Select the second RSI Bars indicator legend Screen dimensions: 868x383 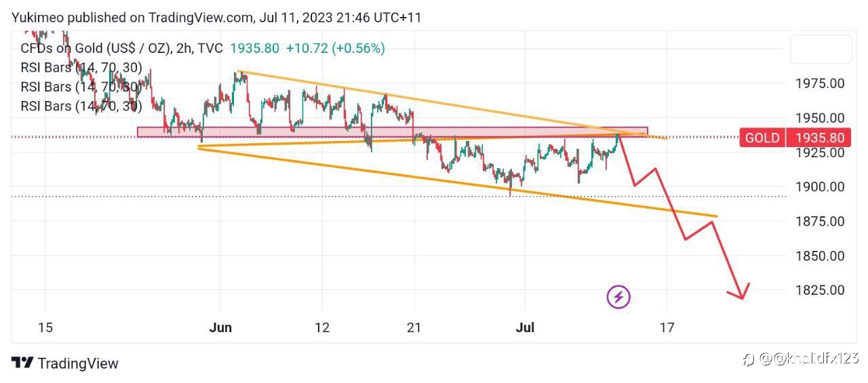click(x=81, y=87)
